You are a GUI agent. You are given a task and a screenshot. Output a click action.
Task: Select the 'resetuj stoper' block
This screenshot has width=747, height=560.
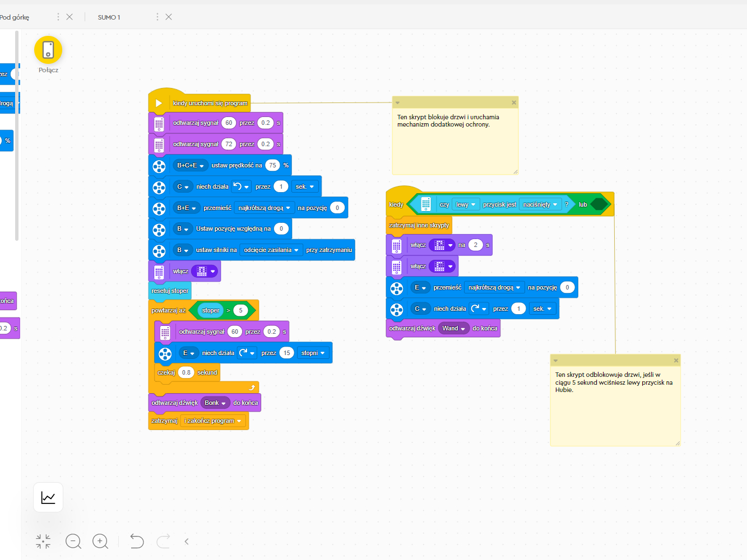170,291
